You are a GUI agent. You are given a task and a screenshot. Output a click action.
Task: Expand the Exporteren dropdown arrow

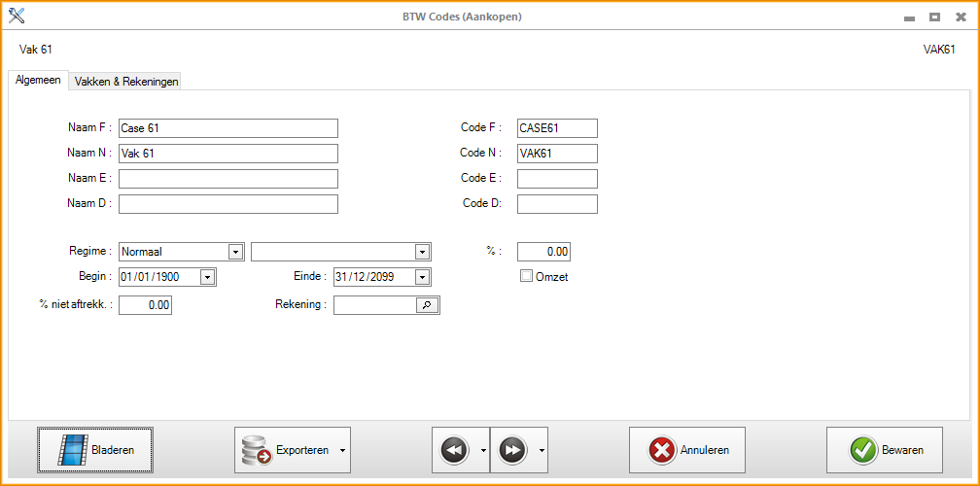342,451
